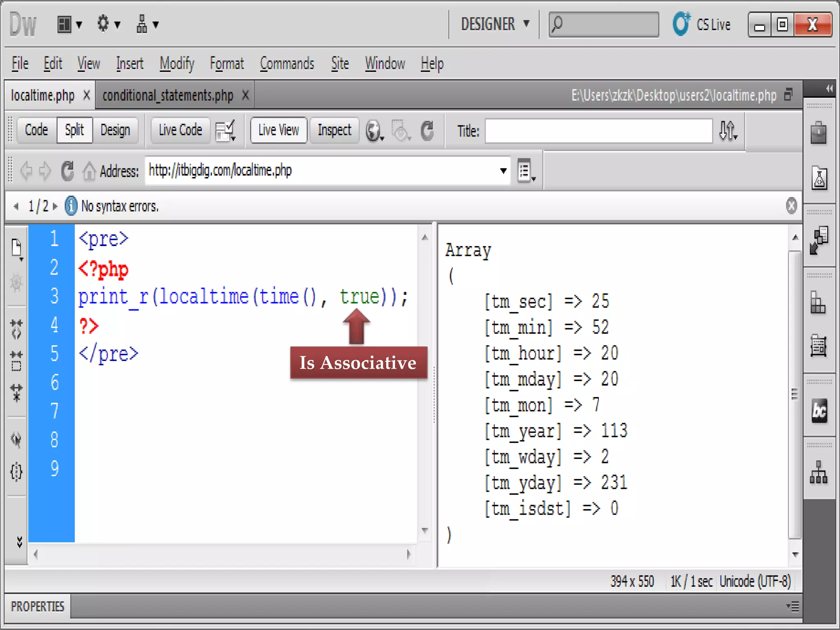The image size is (840, 630).
Task: Open the Commands menu
Action: pos(287,64)
